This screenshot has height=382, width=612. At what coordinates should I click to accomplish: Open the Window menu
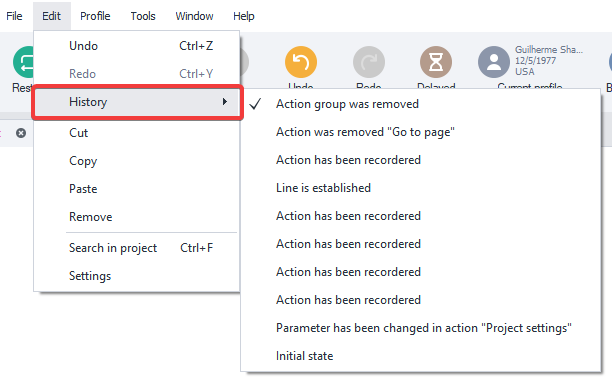tap(194, 16)
